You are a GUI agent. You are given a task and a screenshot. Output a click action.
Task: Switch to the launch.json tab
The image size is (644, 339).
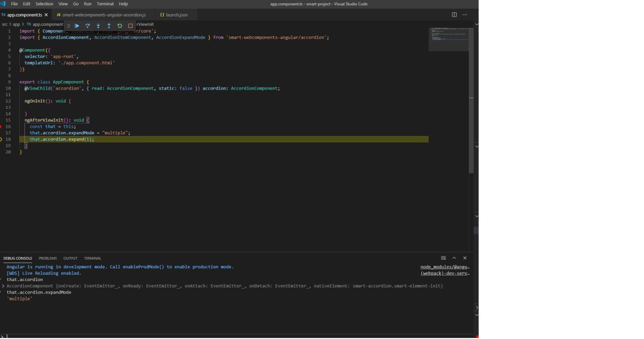click(x=177, y=14)
